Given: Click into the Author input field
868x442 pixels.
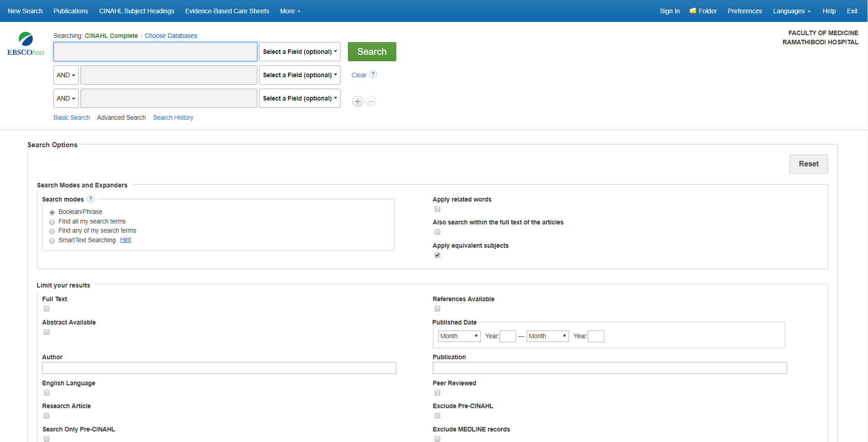Looking at the screenshot, I should (219, 368).
